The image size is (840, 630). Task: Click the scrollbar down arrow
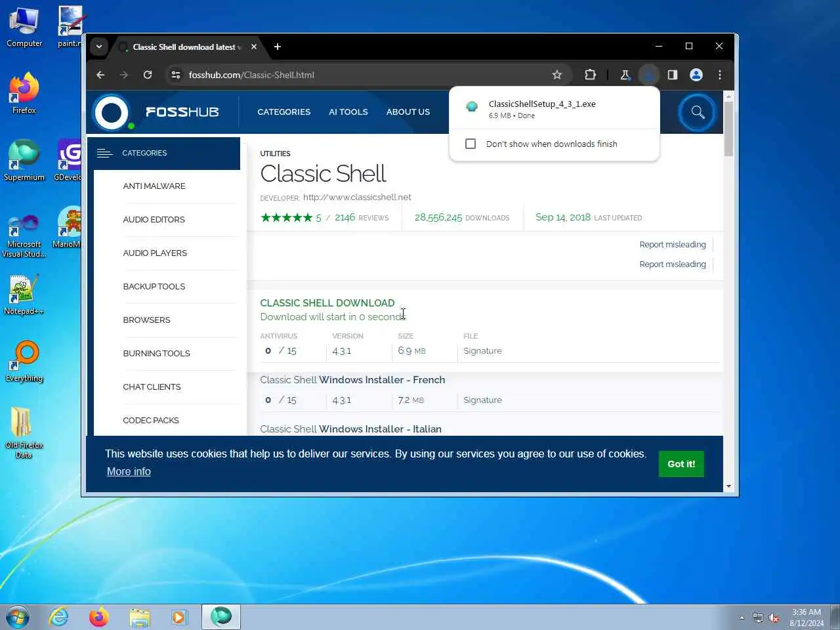(x=728, y=486)
